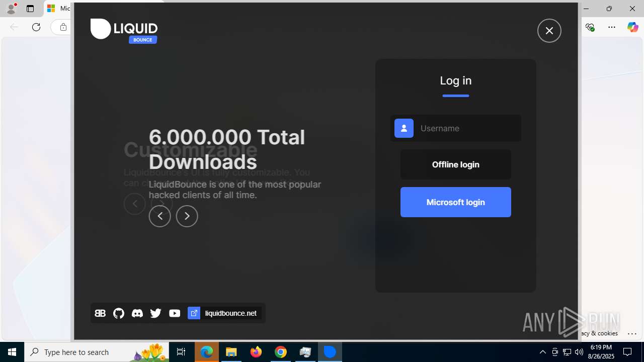Screen dimensions: 644x362
Task: Open Edge Settings and more menu
Action: point(612,27)
